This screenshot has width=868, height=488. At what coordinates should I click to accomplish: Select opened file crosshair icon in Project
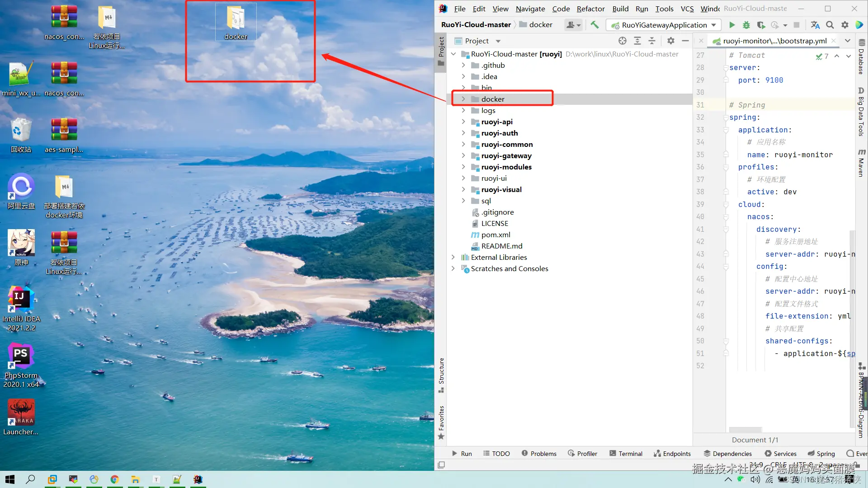(623, 41)
